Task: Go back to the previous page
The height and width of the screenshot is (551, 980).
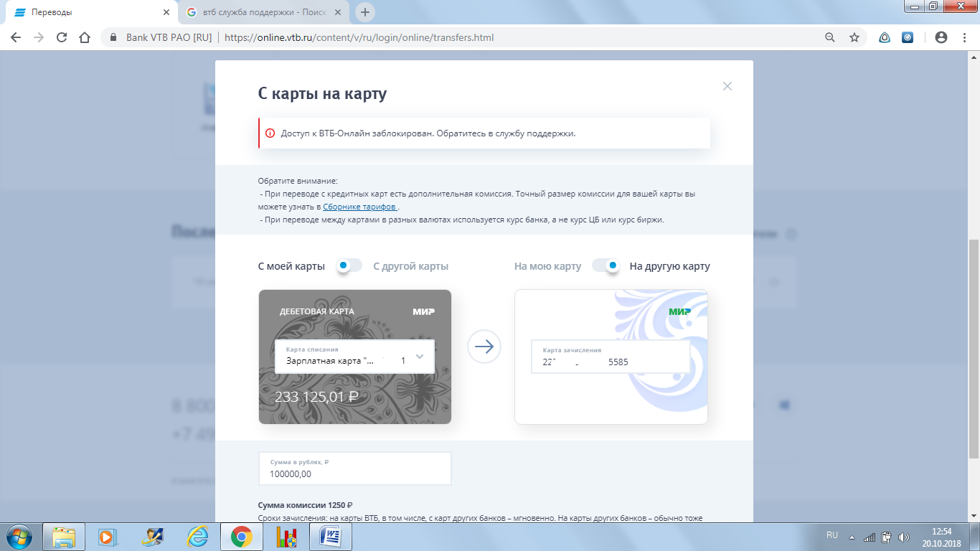Action: point(16,37)
